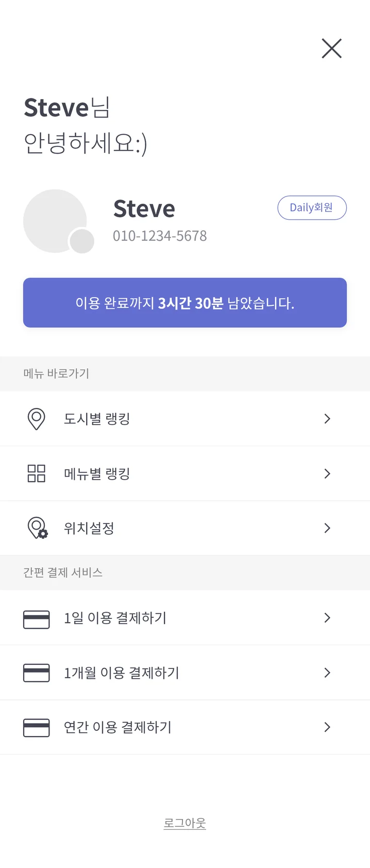Close the menu with the X icon
The width and height of the screenshot is (370, 868).
331,48
